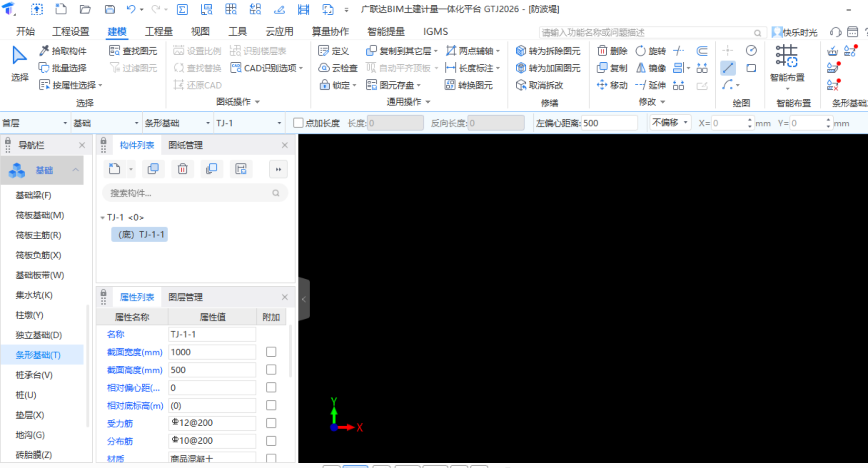Click the 左偏心距离 input field

pyautogui.click(x=610, y=123)
